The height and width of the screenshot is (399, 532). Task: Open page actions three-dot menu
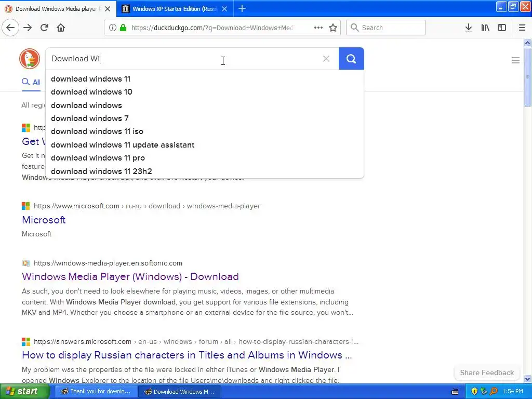[318, 28]
